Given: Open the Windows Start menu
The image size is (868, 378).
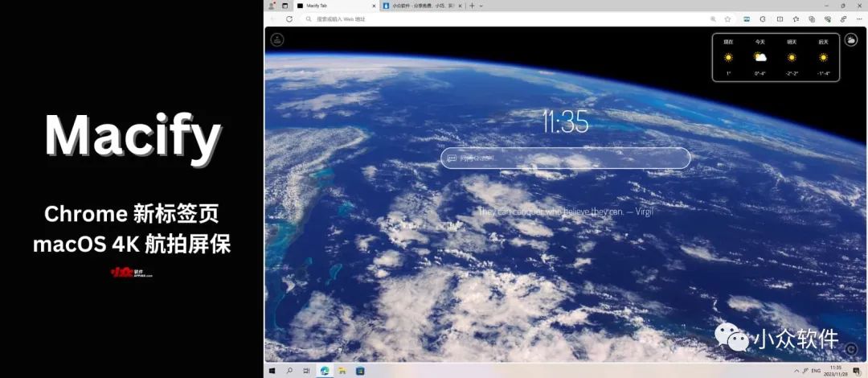Looking at the screenshot, I should (x=272, y=370).
